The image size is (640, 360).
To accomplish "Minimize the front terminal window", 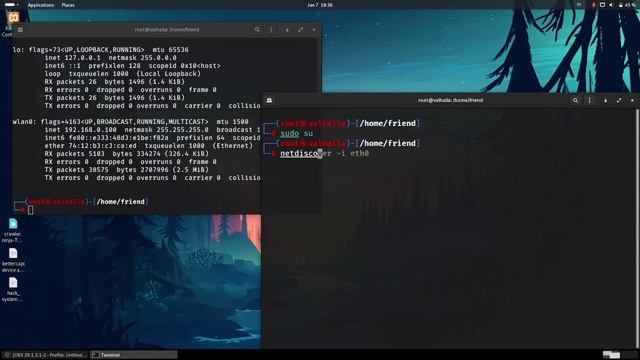I will click(x=605, y=100).
